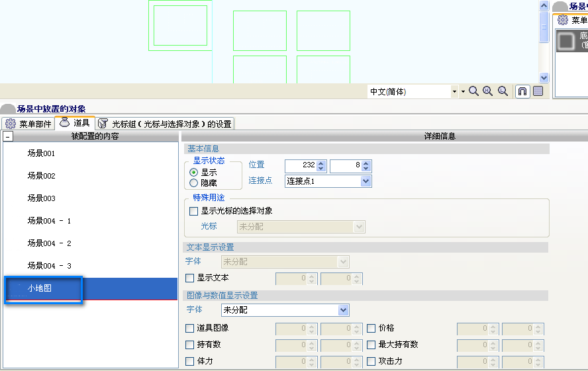Enable the 攻击力 checkbox
The width and height of the screenshot is (588, 371).
(x=371, y=361)
